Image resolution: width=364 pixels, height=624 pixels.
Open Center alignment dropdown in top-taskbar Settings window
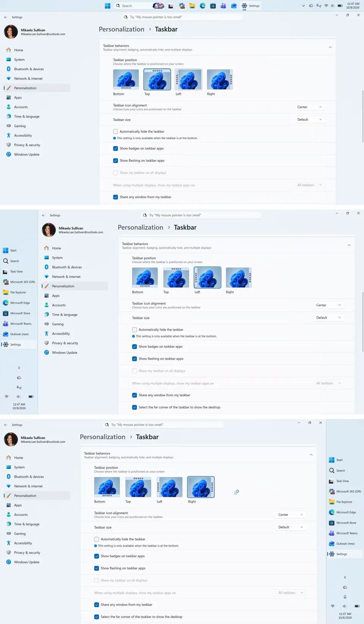[309, 107]
